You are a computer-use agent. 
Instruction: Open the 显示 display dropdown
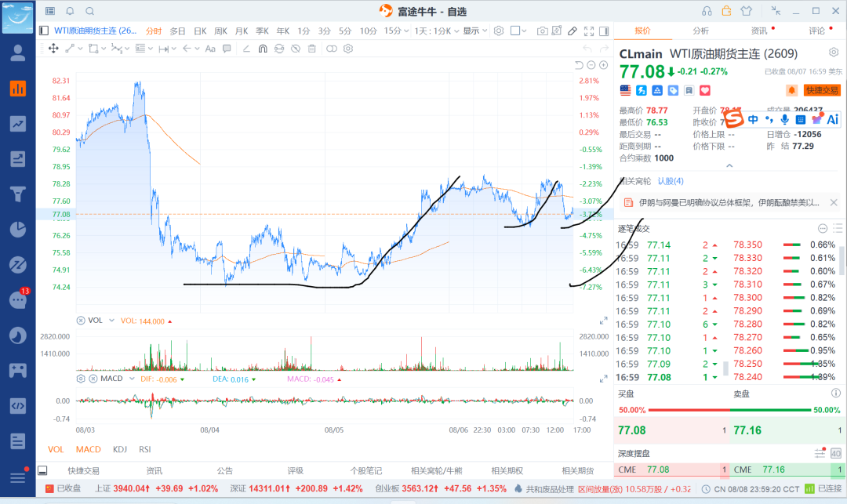(474, 31)
